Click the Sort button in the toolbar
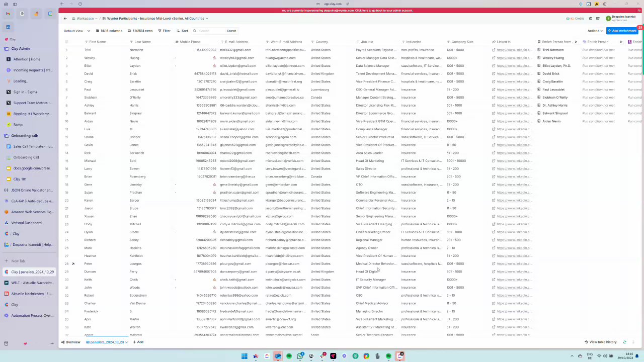Screen dimensions: 644x362 coord(182,31)
